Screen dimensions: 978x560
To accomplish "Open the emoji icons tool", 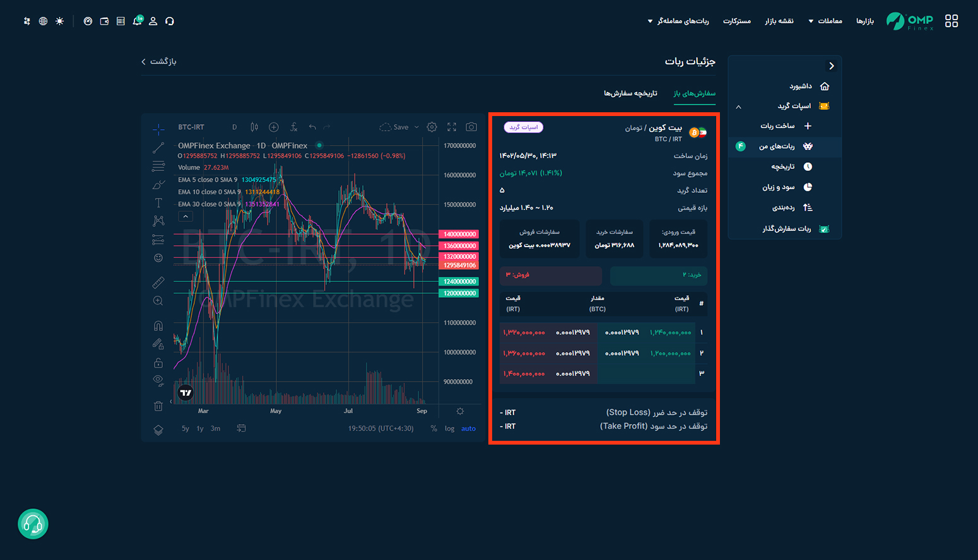I will click(x=158, y=258).
